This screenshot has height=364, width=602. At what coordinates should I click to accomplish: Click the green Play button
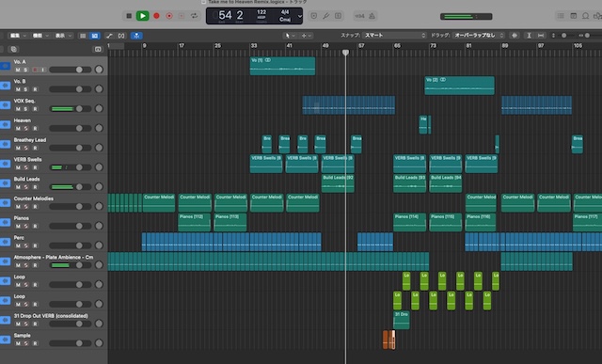tap(142, 16)
